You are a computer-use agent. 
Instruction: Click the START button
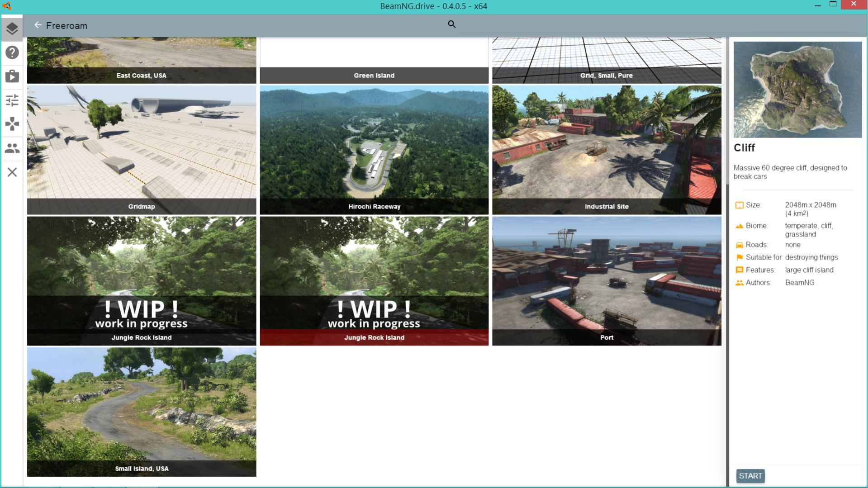coord(750,476)
